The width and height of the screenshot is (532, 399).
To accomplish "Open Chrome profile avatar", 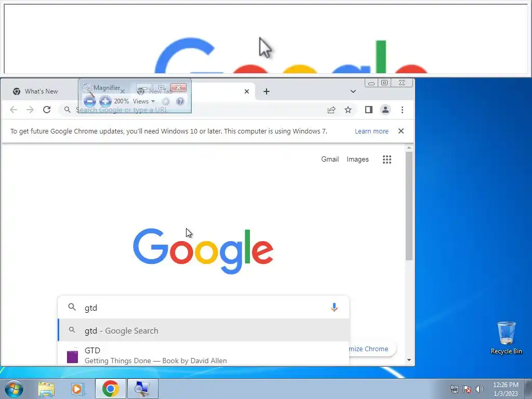I will (x=385, y=110).
